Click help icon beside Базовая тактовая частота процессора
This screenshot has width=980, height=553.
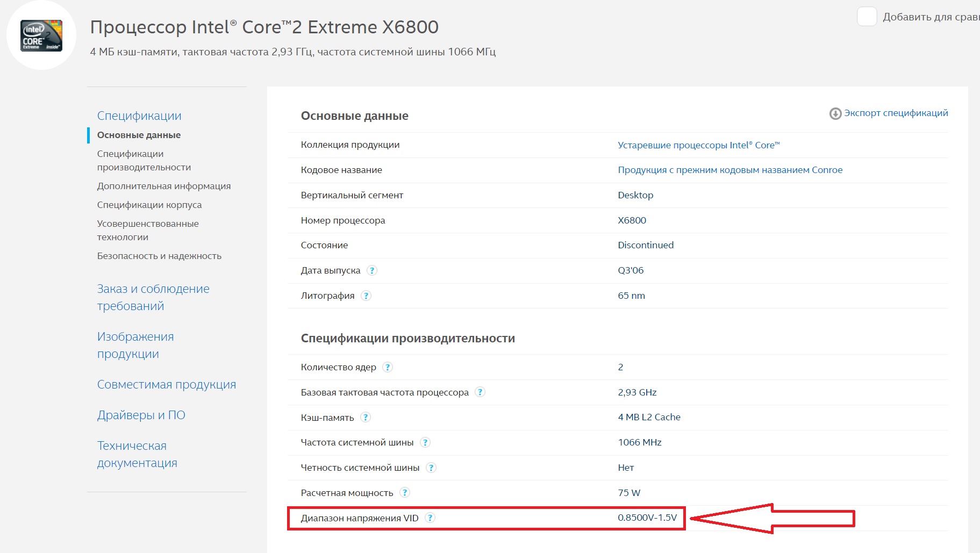tap(480, 392)
